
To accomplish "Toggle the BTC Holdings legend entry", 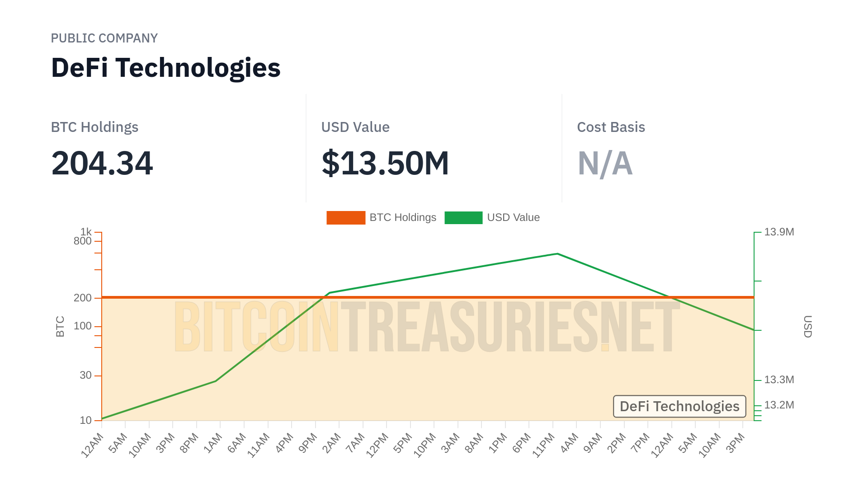I will click(x=402, y=217).
